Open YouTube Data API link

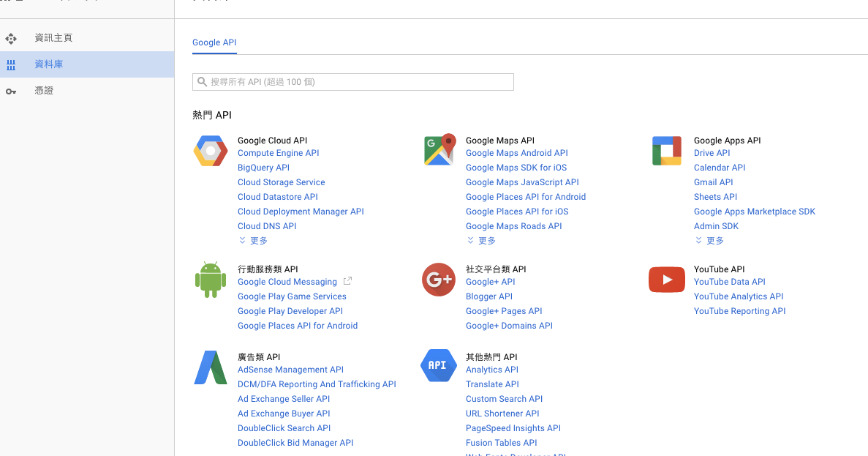pos(730,282)
